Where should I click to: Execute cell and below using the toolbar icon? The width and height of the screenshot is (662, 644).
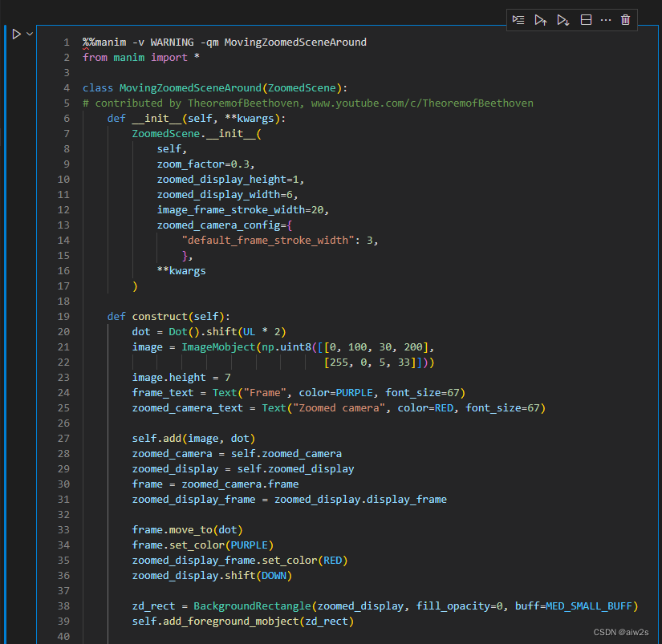click(x=563, y=20)
